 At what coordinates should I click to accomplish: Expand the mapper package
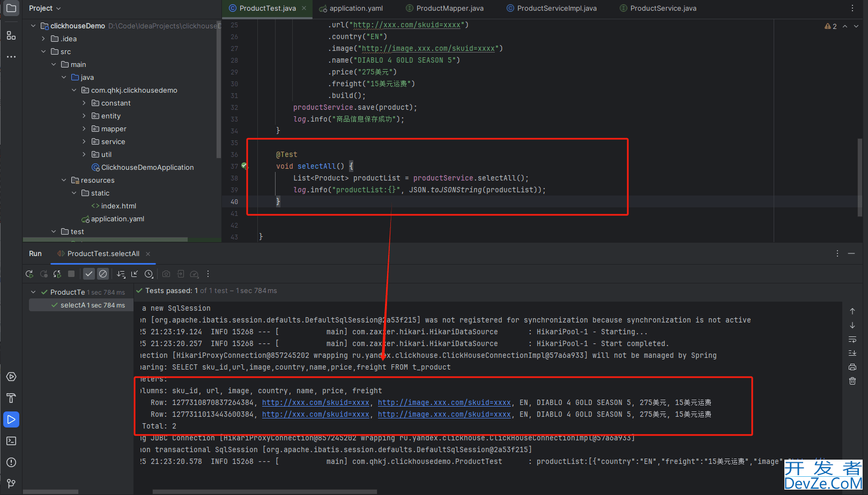[x=84, y=129]
